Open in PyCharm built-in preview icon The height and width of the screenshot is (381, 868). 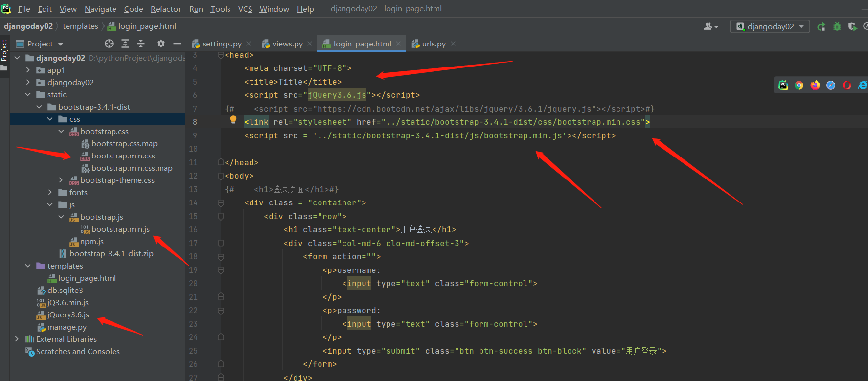783,85
